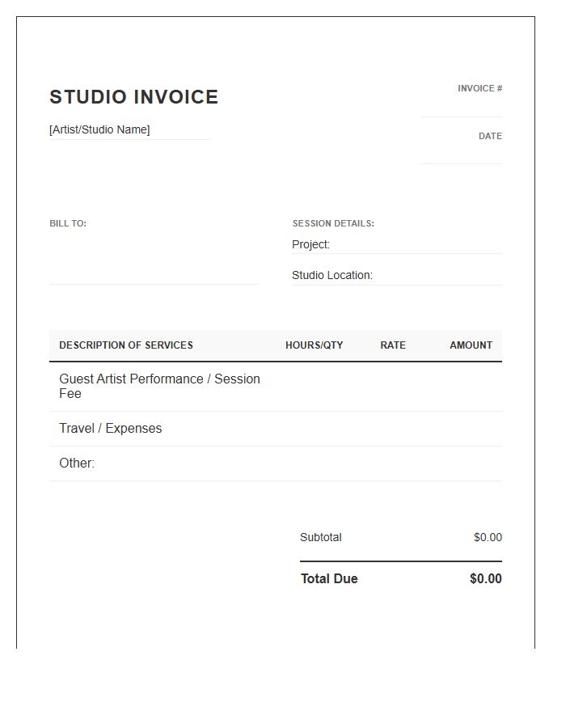The image size is (566, 728).
Task: Click the DESCRIPTION OF SERVICES column header
Action: (125, 345)
